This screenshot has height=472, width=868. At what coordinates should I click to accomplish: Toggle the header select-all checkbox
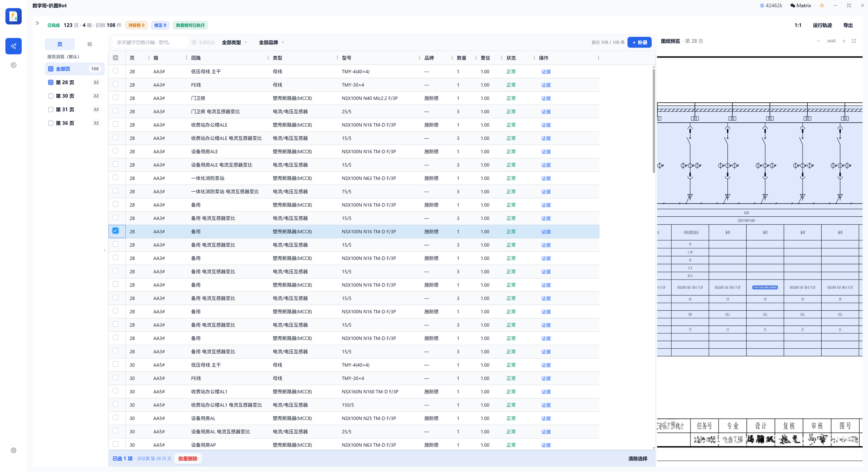[115, 58]
